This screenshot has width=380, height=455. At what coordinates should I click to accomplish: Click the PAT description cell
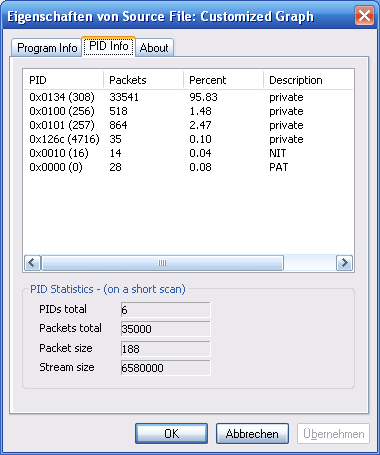279,167
